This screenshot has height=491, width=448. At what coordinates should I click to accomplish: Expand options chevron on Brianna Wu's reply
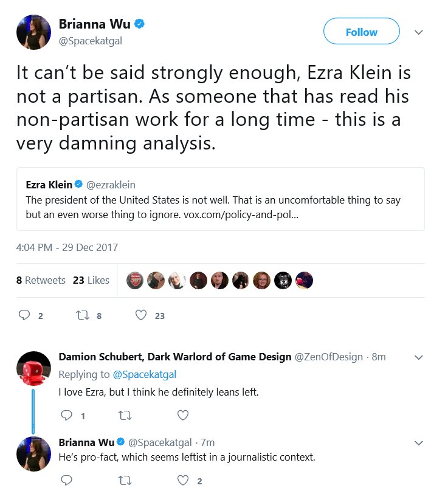(x=419, y=443)
